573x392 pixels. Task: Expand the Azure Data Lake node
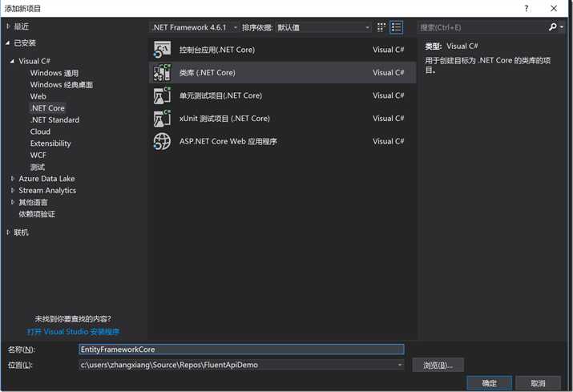13,179
